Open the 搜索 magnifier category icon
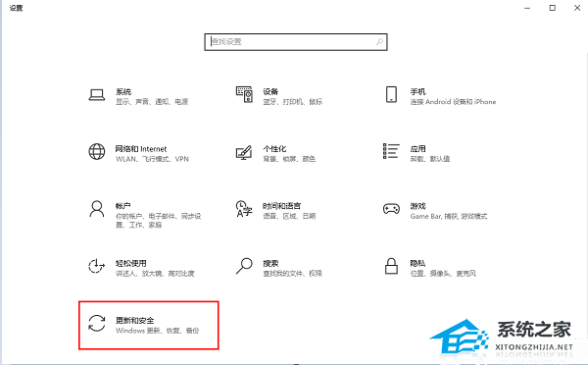 (244, 266)
